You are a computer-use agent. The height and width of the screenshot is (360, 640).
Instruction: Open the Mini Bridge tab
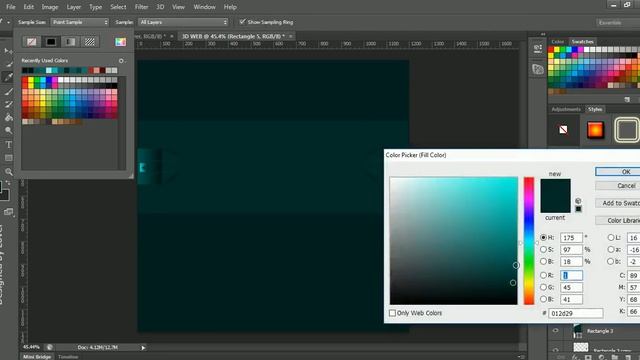[37, 357]
